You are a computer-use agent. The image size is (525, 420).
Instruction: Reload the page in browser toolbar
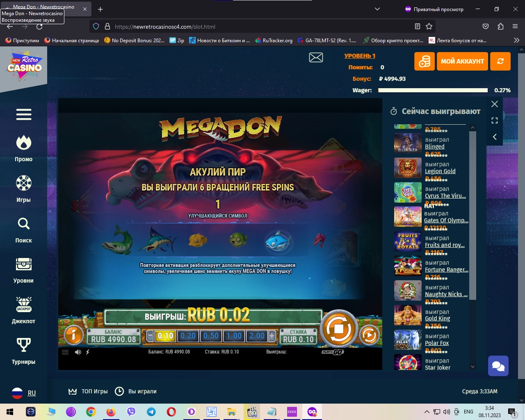pyautogui.click(x=39, y=26)
